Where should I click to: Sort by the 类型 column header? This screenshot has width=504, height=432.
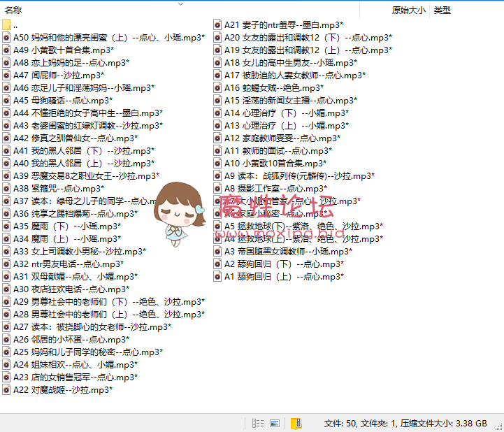click(x=442, y=10)
